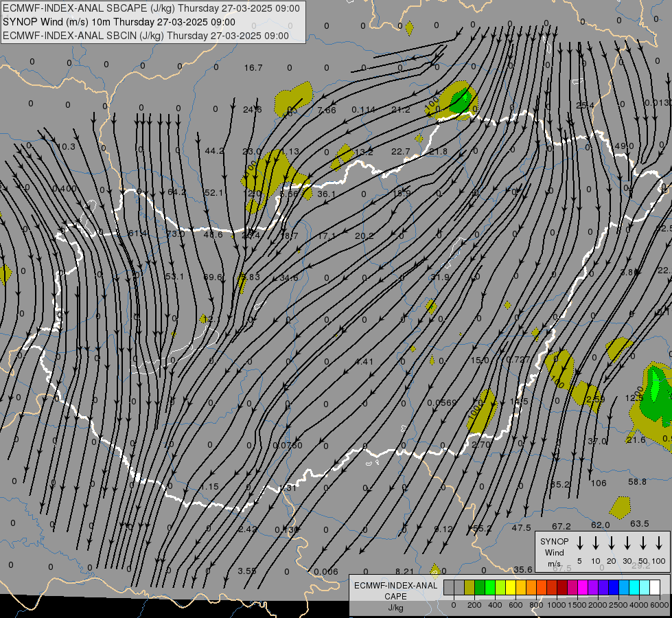
Task: Click the 30 m/s wind arrow in the legend
Action: pos(627,543)
